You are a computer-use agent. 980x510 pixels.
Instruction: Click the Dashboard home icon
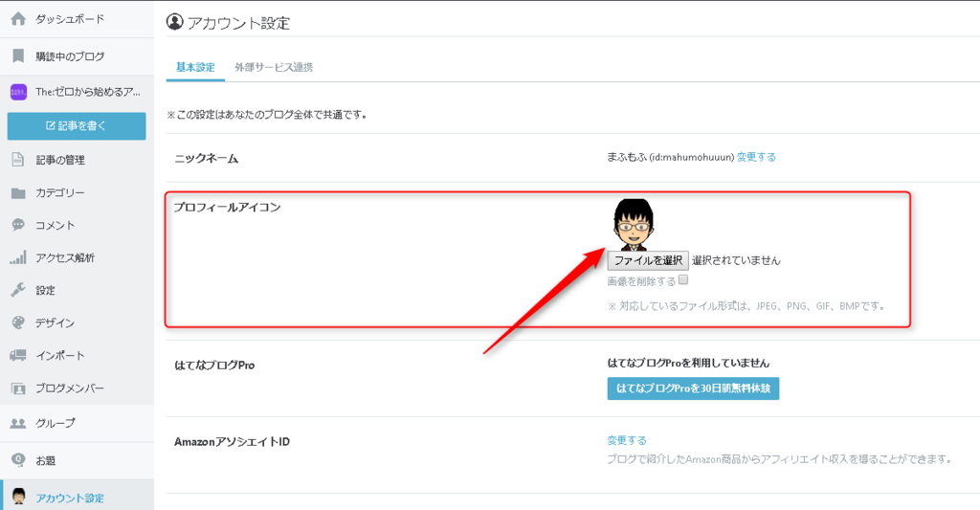[19, 19]
